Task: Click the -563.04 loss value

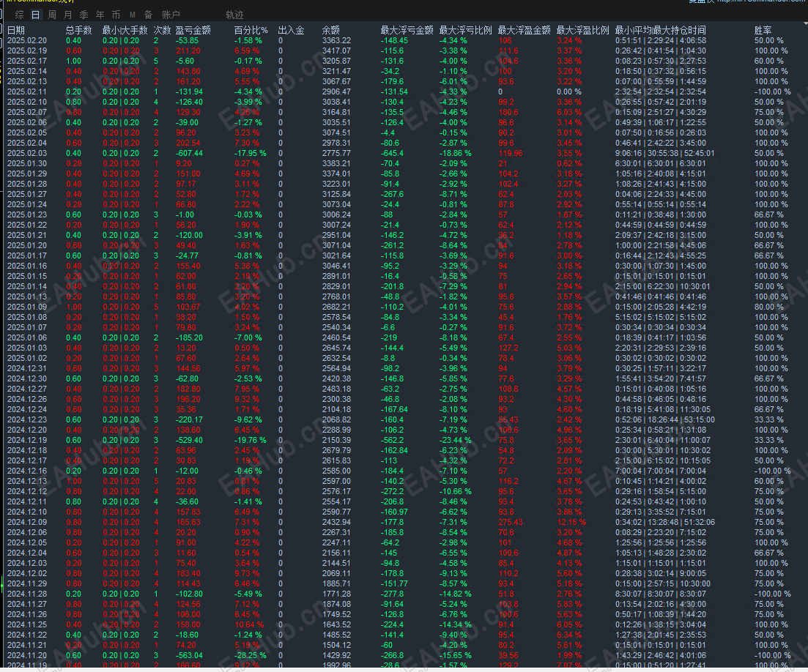Action: 189,655
